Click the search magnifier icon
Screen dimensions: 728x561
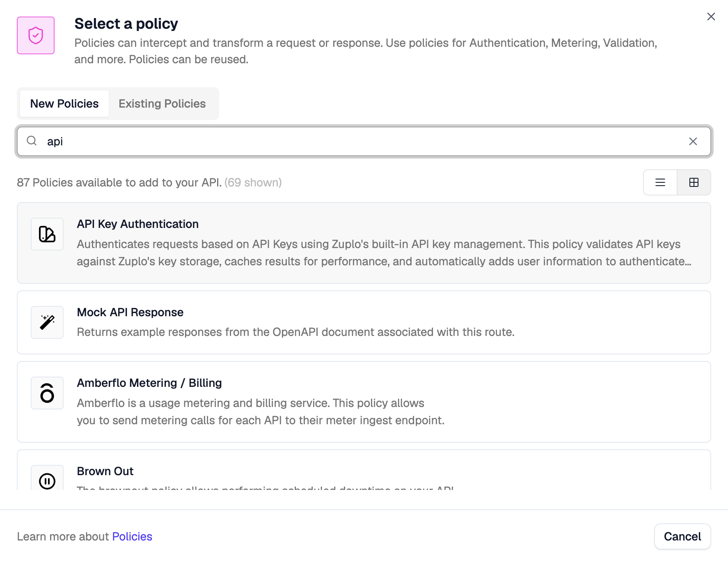[x=32, y=141]
